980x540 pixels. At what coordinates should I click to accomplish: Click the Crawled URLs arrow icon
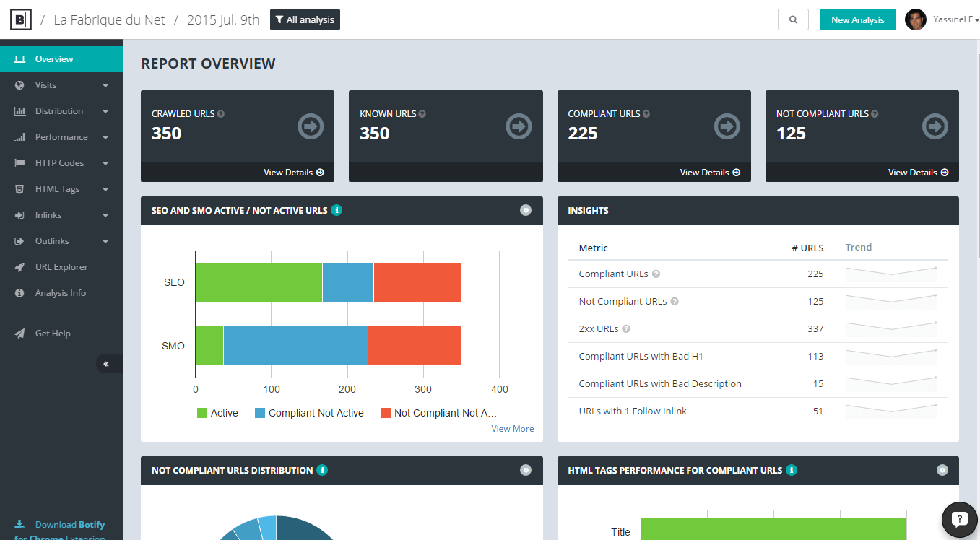(x=311, y=127)
